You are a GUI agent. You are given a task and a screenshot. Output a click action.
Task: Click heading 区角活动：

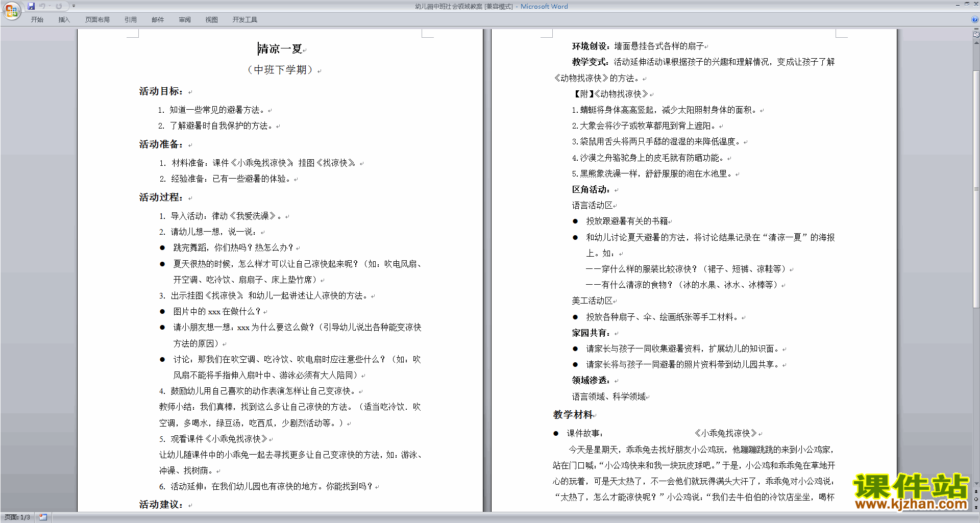pyautogui.click(x=592, y=189)
